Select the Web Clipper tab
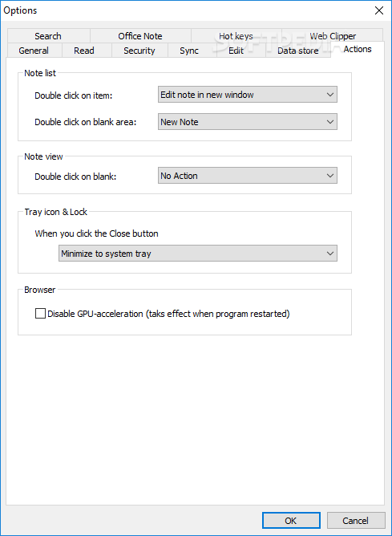Viewport: 392px width, 536px height. point(333,36)
